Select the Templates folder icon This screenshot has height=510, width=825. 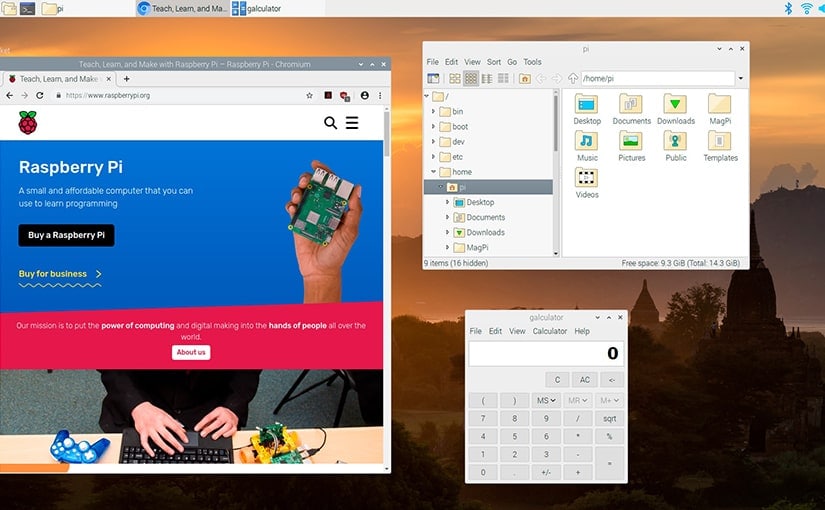point(720,146)
